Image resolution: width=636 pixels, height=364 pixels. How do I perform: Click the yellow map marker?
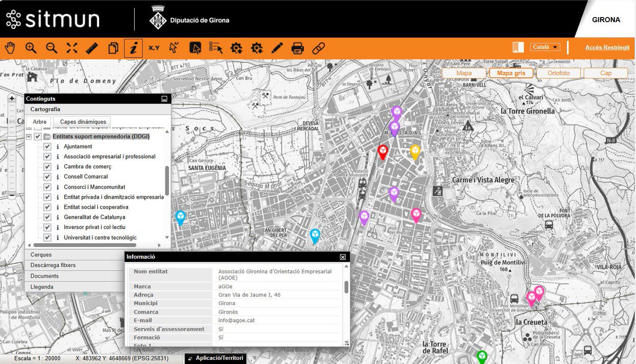pos(416,152)
